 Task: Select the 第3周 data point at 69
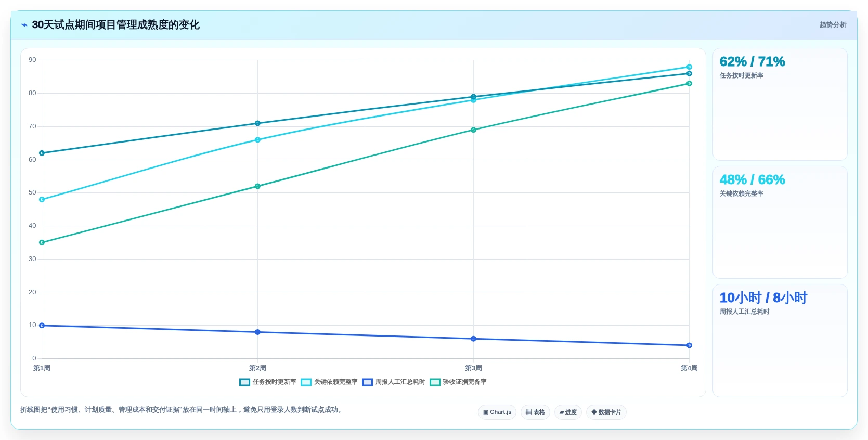pos(473,130)
